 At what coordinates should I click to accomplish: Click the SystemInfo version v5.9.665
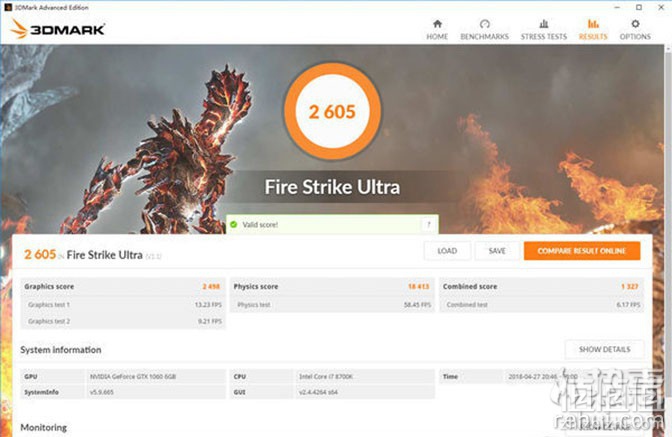pos(102,392)
